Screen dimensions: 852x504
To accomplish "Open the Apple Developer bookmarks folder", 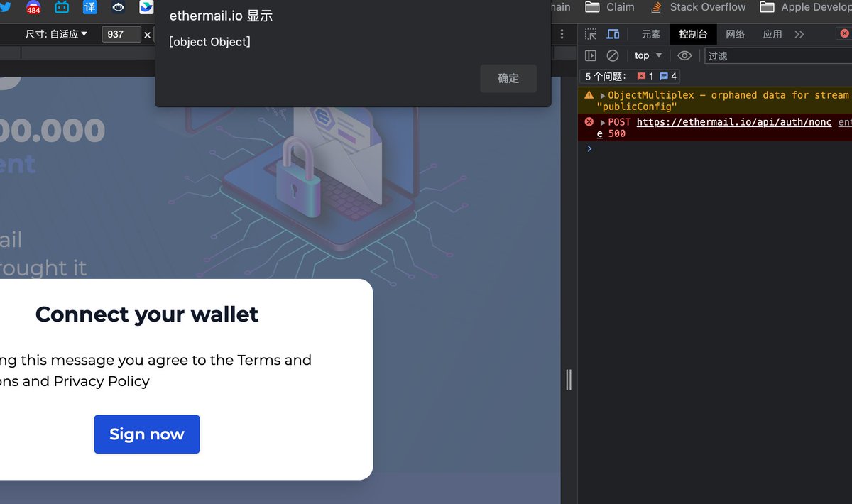I will pyautogui.click(x=805, y=7).
